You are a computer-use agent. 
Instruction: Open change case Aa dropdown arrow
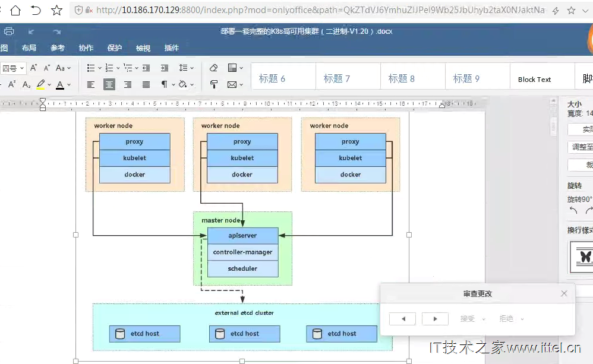click(x=69, y=68)
